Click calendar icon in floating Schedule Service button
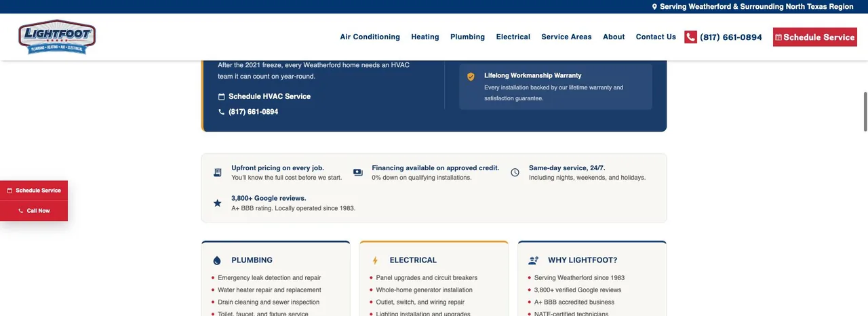 tap(9, 191)
